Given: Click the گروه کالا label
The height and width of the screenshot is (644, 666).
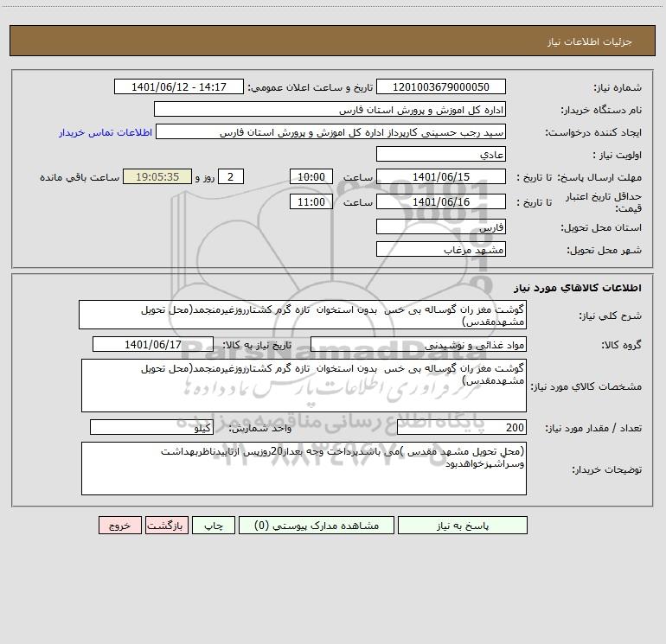Looking at the screenshot, I should (621, 345).
